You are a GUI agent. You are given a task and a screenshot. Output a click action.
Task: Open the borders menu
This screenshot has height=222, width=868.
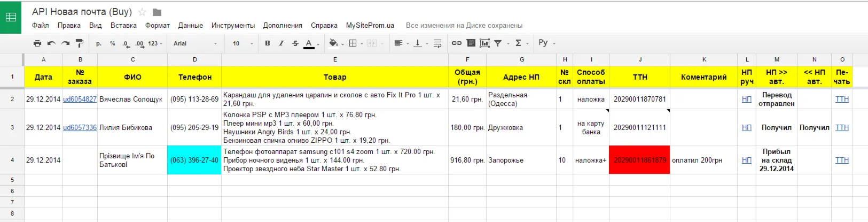[x=355, y=43]
